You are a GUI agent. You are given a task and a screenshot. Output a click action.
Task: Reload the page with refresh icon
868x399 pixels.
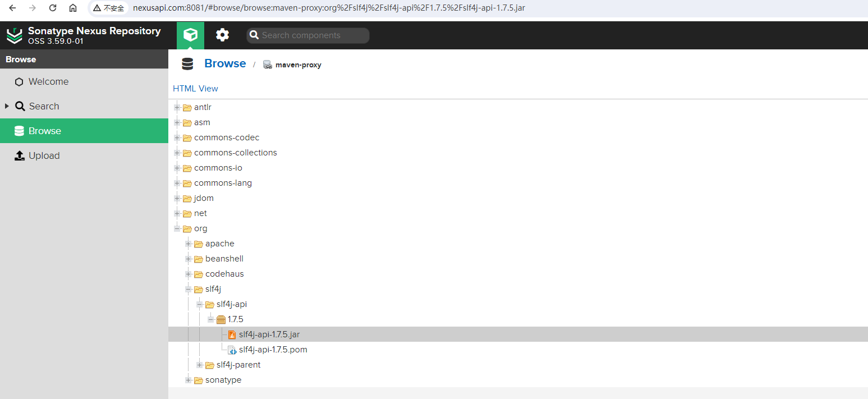[x=53, y=8]
